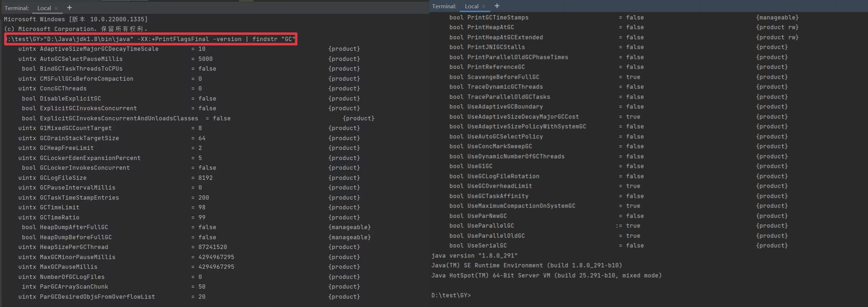Click the UseG1GC flag name
The width and height of the screenshot is (868, 307).
tap(480, 166)
